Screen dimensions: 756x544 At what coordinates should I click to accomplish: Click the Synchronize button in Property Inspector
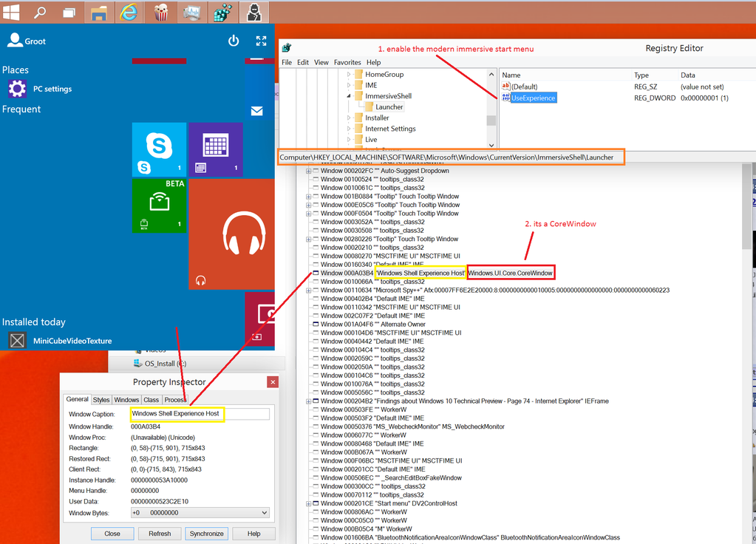pos(206,534)
